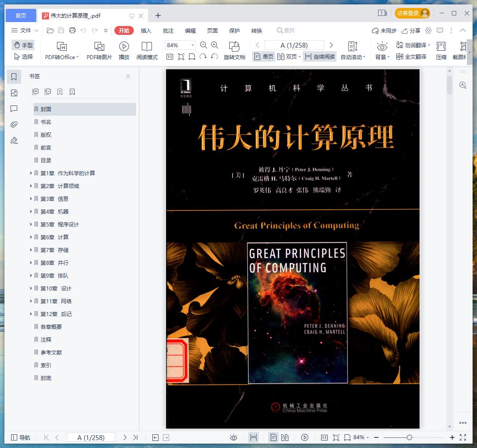This screenshot has width=477, height=448.
Task: Open the folder icon to open file
Action: (50, 30)
